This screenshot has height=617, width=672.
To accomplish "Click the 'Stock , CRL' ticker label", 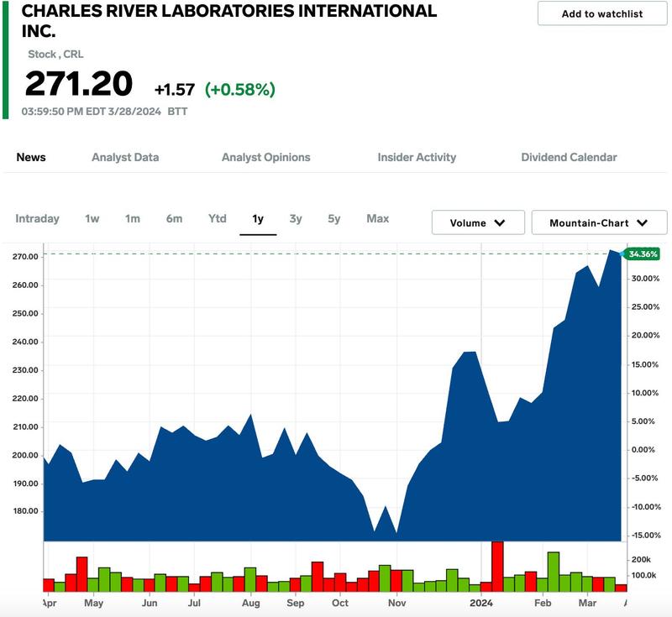I will click(x=55, y=55).
